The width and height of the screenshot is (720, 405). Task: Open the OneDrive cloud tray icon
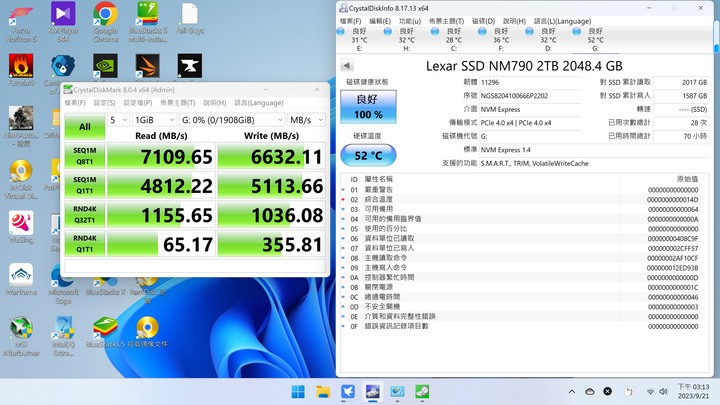[590, 392]
